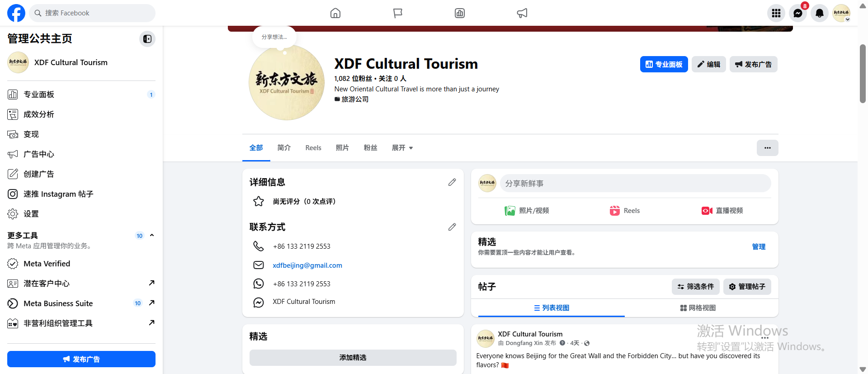Open the account profile avatar menu

point(841,13)
